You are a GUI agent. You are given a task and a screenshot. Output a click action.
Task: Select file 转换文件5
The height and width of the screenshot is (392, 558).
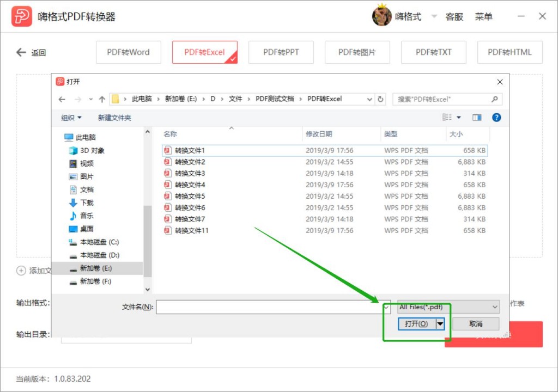[x=325, y=196]
